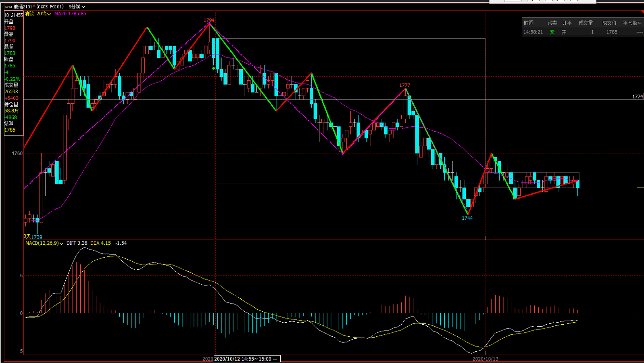The image size is (644, 363).
Task: Click the 3天 range label
Action: (27, 236)
